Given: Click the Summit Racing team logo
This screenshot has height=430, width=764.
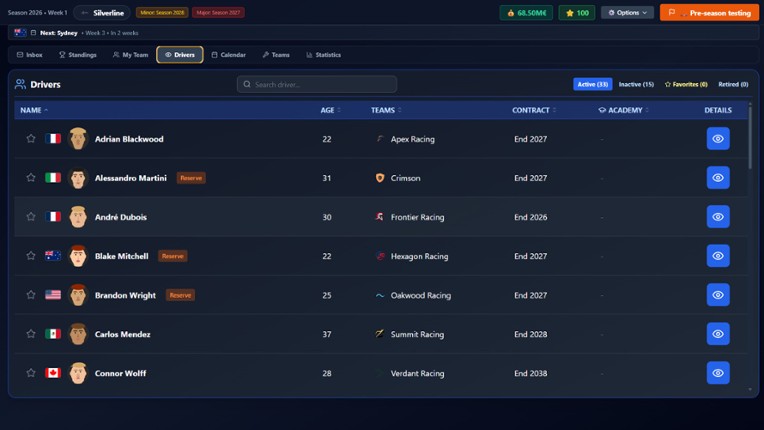Looking at the screenshot, I should tap(380, 334).
